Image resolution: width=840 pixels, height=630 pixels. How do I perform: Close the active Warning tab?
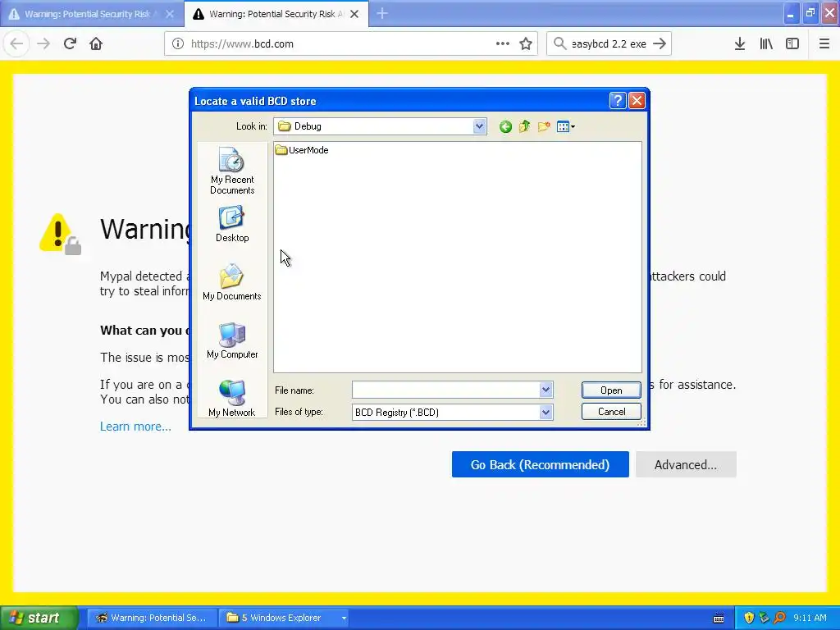point(354,14)
